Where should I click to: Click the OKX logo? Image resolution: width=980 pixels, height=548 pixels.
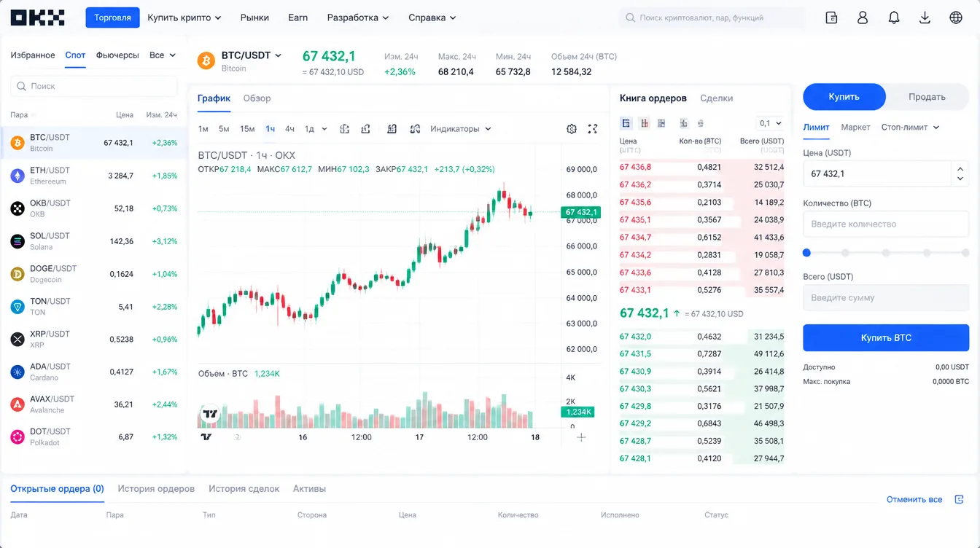point(37,17)
